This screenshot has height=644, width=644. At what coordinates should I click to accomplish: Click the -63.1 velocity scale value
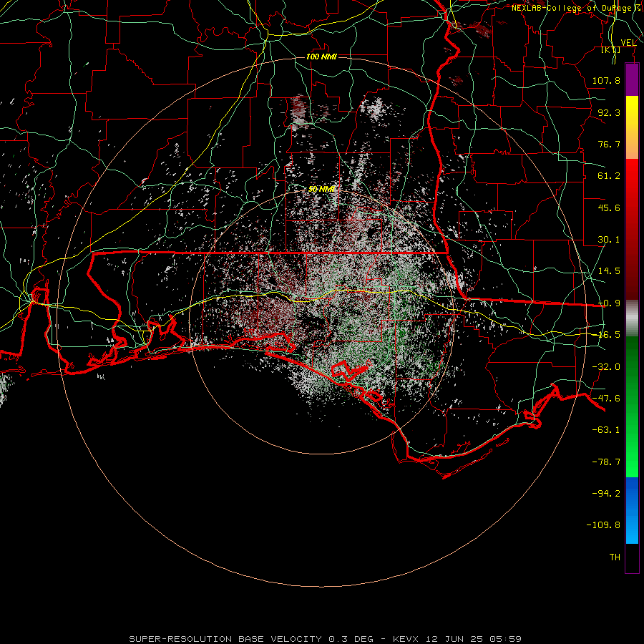[x=606, y=429]
